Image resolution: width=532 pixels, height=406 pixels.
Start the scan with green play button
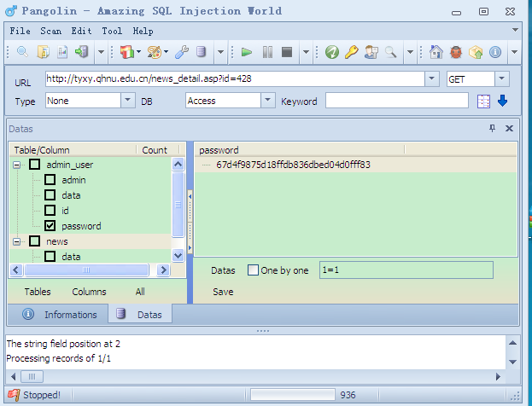pyautogui.click(x=247, y=52)
